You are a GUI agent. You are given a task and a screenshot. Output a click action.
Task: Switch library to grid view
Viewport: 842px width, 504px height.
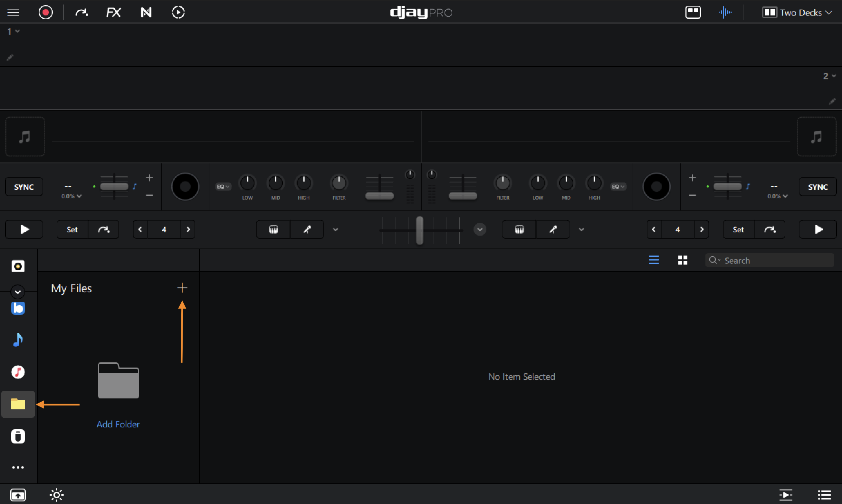[x=683, y=260]
